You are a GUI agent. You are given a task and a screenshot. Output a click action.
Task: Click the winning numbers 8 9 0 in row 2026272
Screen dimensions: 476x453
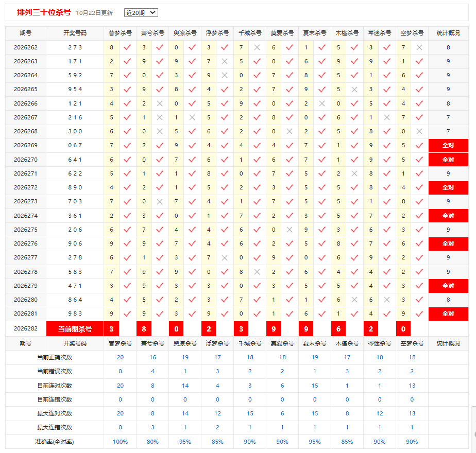[x=75, y=187]
